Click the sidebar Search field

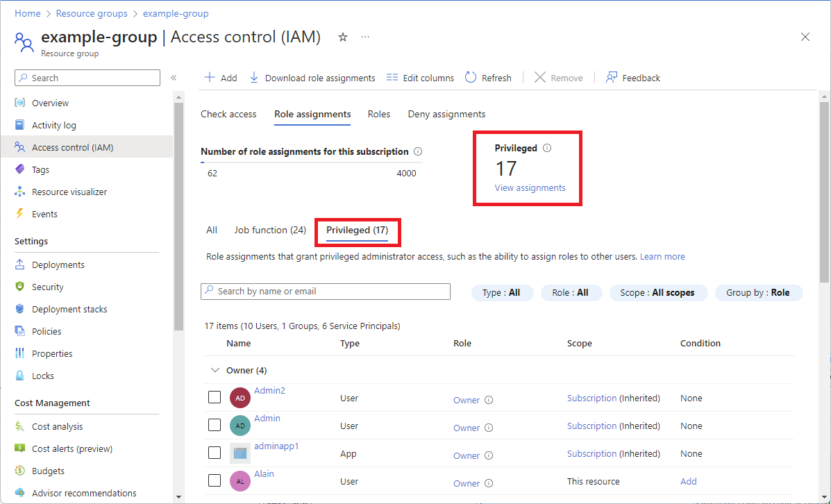click(87, 77)
